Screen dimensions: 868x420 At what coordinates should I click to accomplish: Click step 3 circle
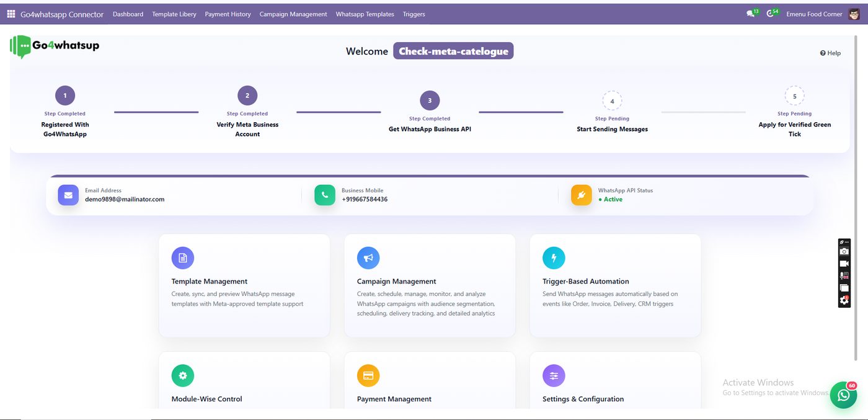click(x=430, y=101)
